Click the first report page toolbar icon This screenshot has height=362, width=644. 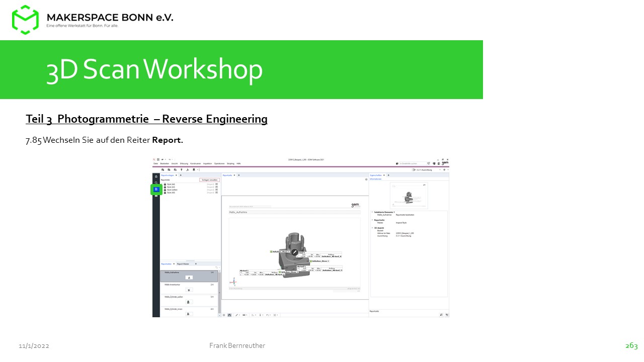point(163,170)
